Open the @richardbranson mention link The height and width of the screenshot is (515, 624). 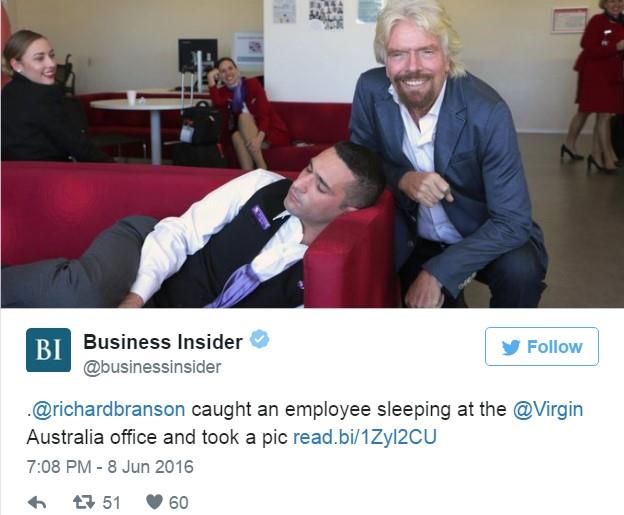[x=108, y=409]
